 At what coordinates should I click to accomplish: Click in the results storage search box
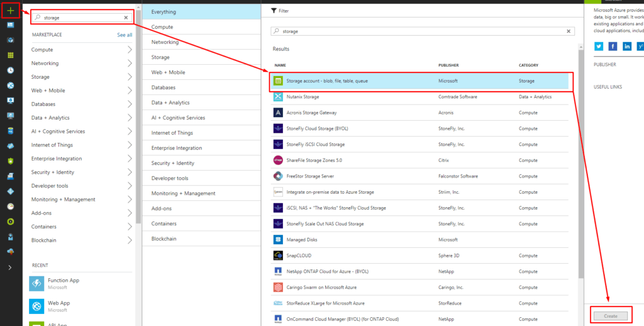point(423,31)
